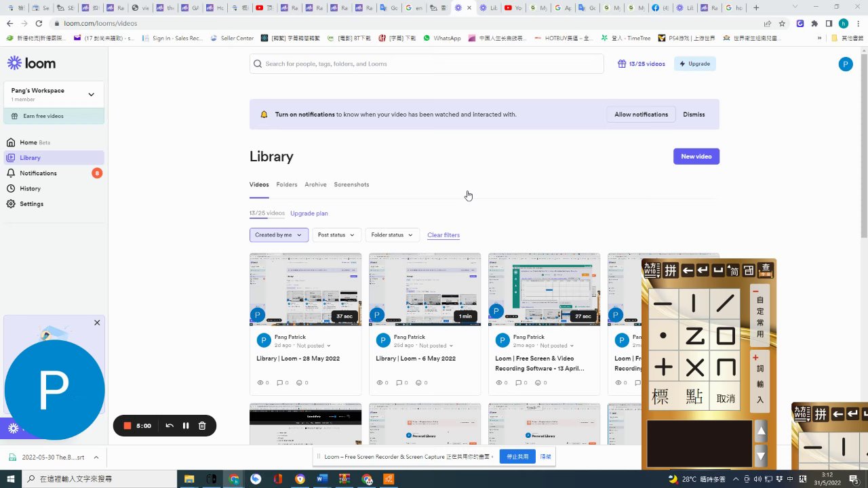Stop the Loom recording with the red square
868x488 pixels.
tap(127, 426)
